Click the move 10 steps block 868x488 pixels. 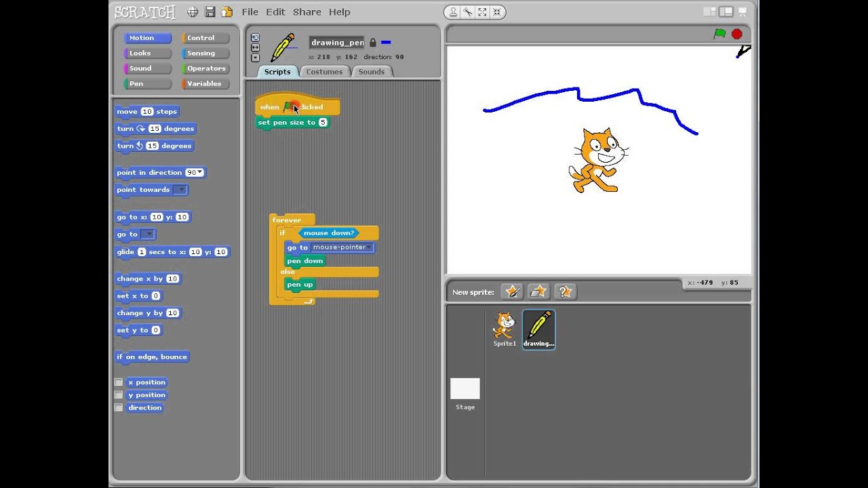pyautogui.click(x=147, y=112)
